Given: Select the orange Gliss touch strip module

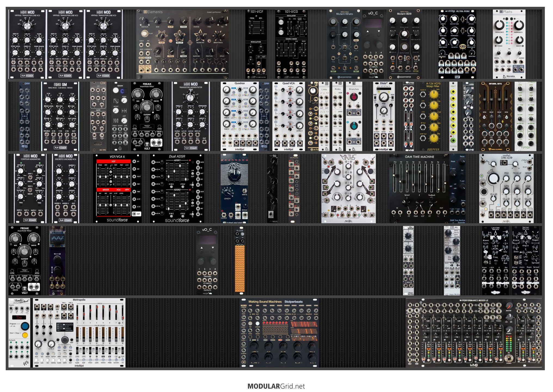Looking at the screenshot, I should click(x=240, y=261).
